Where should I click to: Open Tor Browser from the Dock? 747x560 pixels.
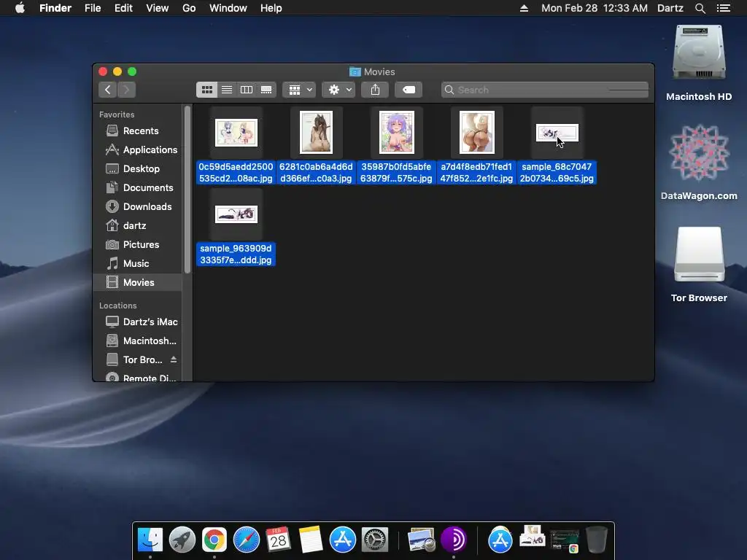[454, 540]
